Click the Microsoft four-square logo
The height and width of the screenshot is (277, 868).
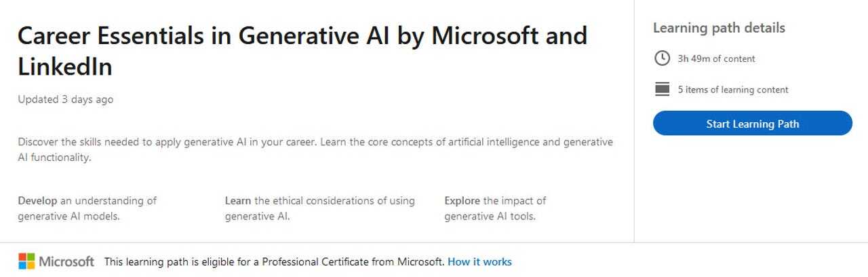(x=26, y=261)
